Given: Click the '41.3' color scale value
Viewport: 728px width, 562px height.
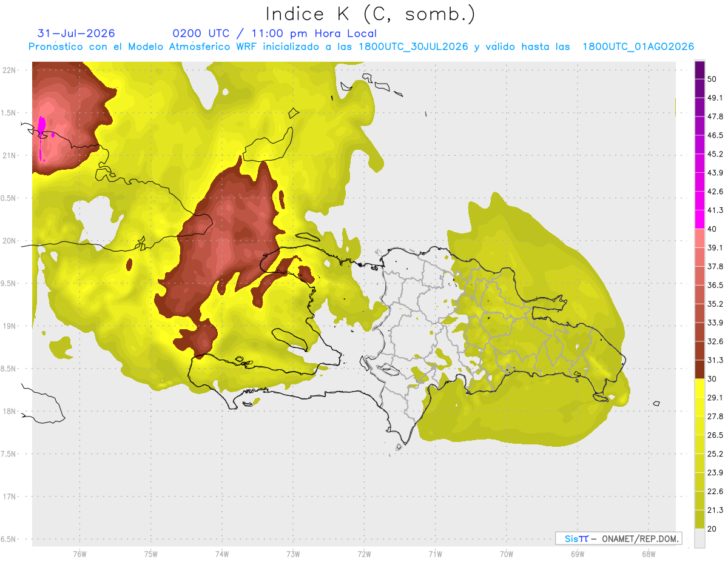Looking at the screenshot, I should [x=715, y=210].
